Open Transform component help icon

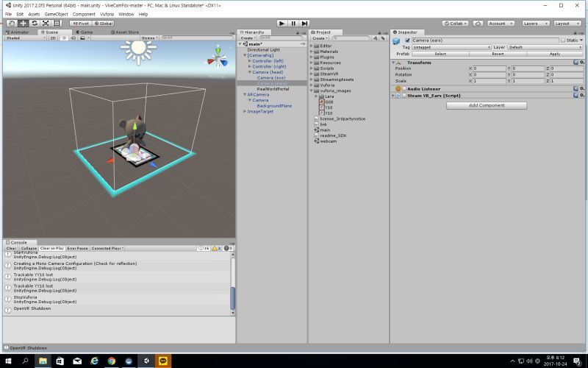(576, 63)
